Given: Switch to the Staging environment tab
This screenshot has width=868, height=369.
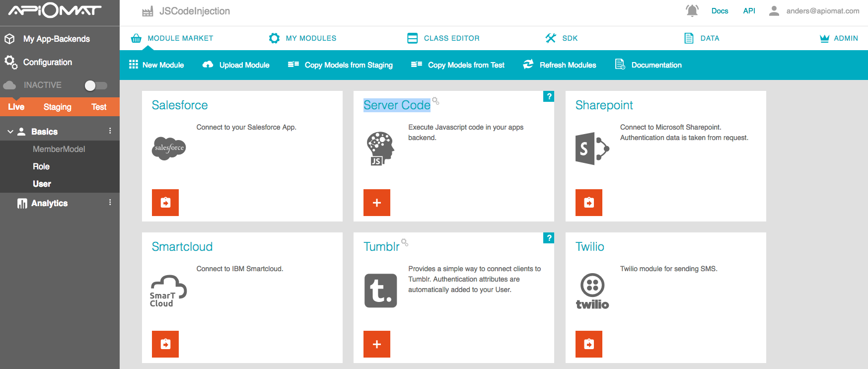Looking at the screenshot, I should pos(58,107).
